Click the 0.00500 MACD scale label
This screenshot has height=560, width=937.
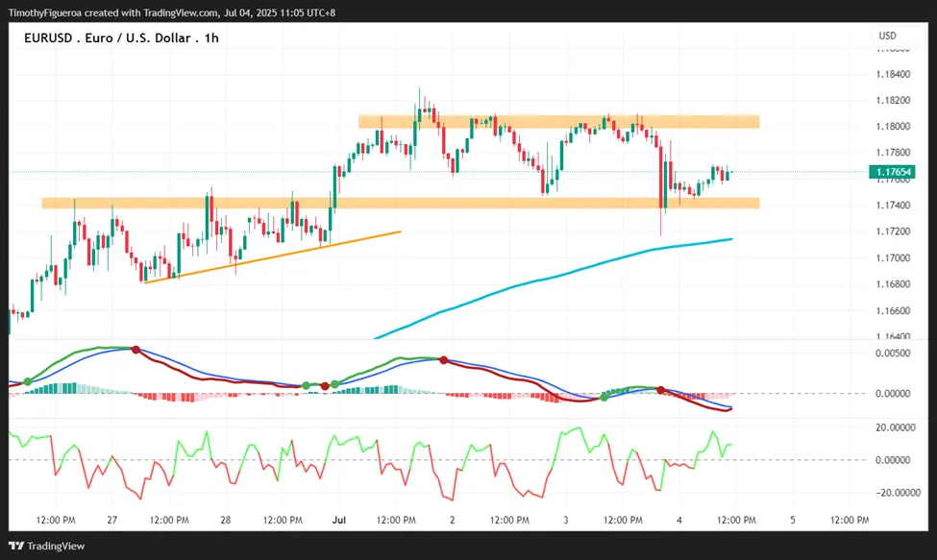point(893,353)
